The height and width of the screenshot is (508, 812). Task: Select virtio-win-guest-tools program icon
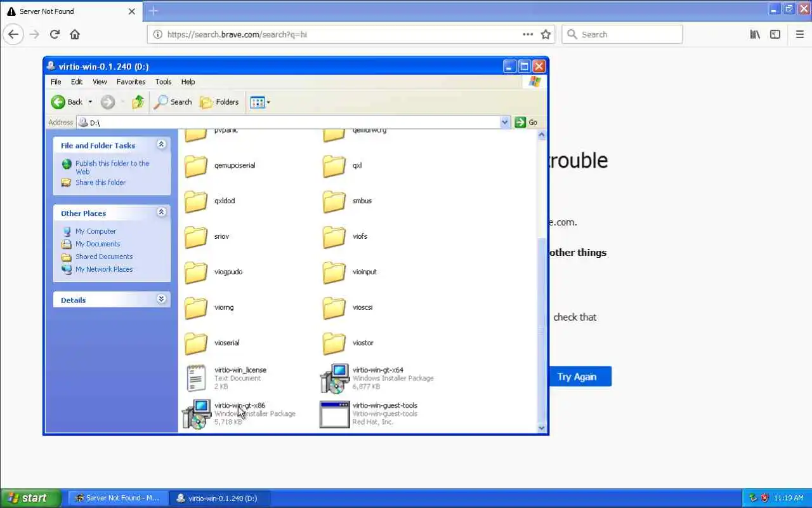pos(334,414)
